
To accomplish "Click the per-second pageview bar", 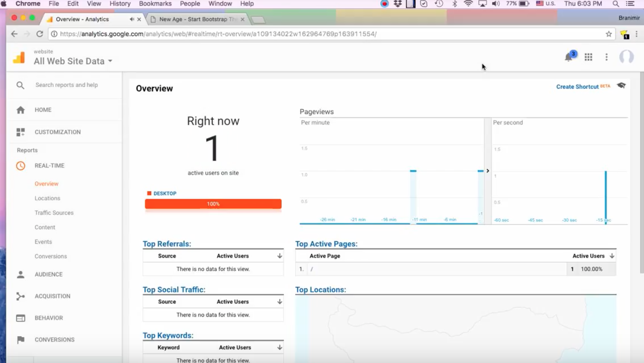I will click(x=606, y=197).
